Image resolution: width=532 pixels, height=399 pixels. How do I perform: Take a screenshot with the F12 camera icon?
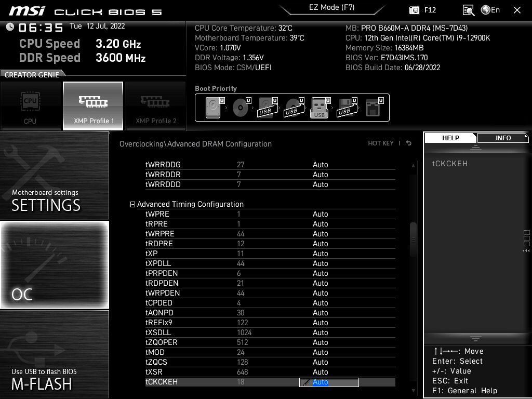point(414,10)
